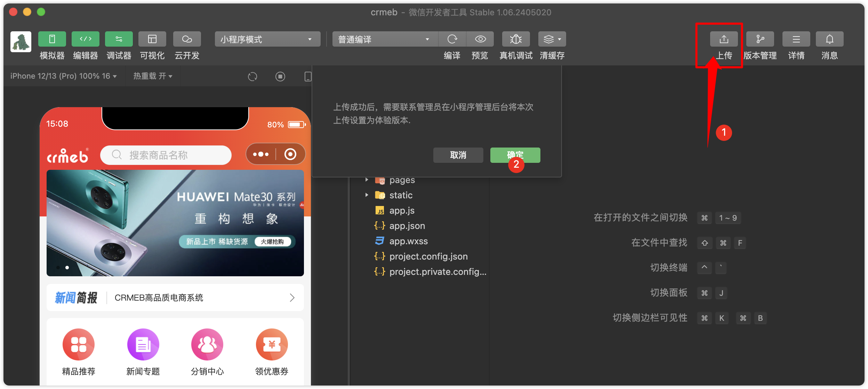Click the simulator stop icon
Image resolution: width=868 pixels, height=389 pixels.
[280, 76]
